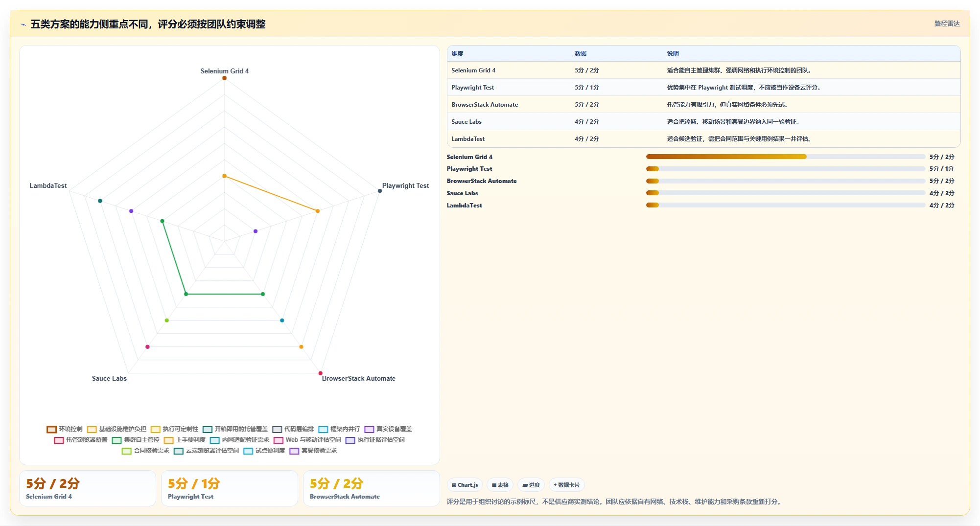Click the description starting 优势集中在 Playwright

[x=745, y=88]
